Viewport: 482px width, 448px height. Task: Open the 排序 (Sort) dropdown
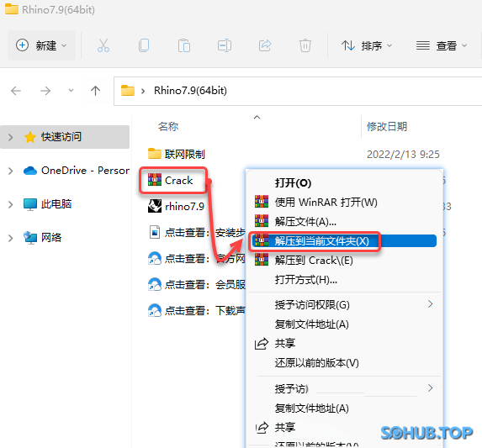tap(367, 45)
